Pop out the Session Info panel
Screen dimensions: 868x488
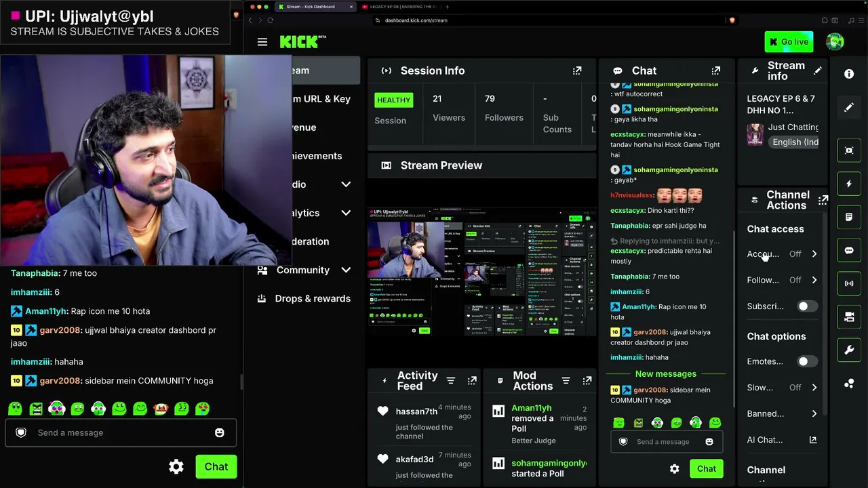[x=577, y=70]
